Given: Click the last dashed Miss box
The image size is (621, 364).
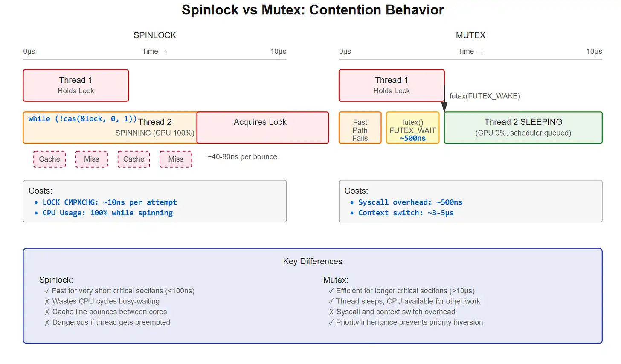Looking at the screenshot, I should 176,159.
